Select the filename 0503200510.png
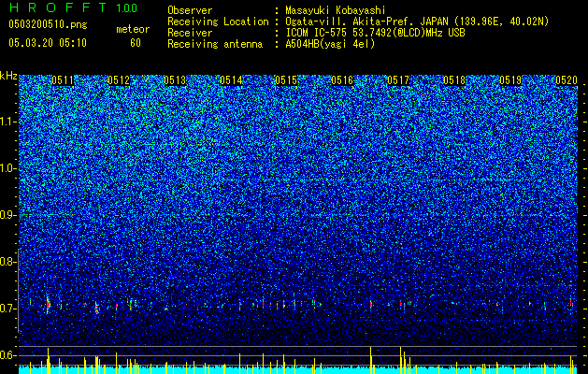Image resolution: width=588 pixels, height=374 pixels. click(x=48, y=24)
